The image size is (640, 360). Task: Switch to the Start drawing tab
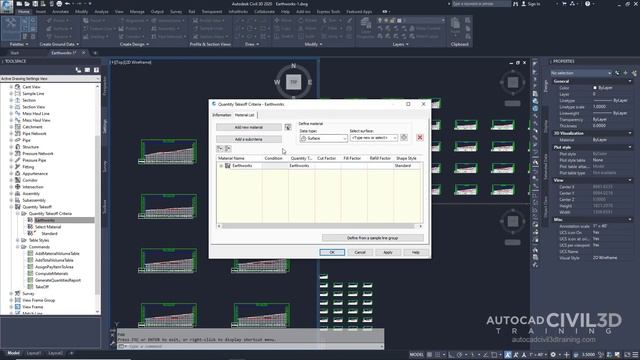point(15,53)
